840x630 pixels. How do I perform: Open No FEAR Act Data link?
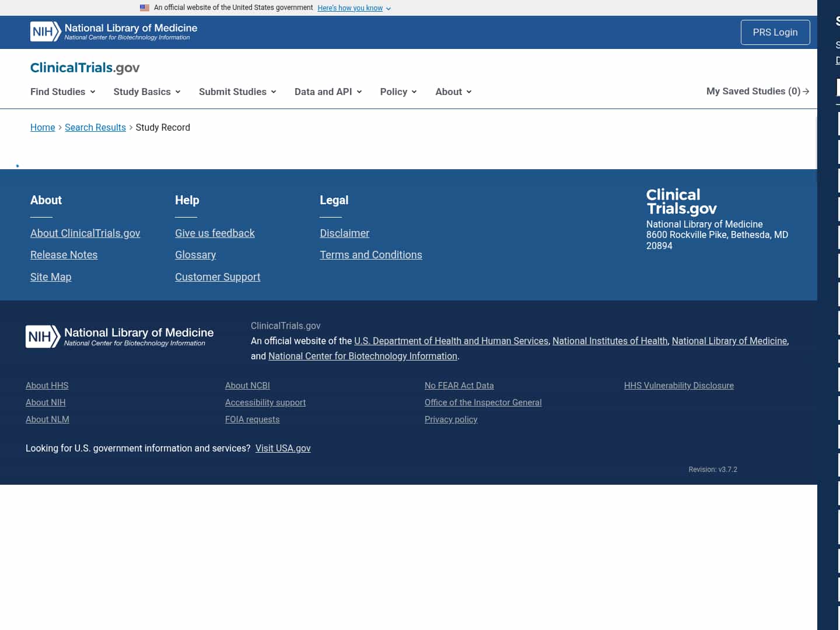[459, 386]
